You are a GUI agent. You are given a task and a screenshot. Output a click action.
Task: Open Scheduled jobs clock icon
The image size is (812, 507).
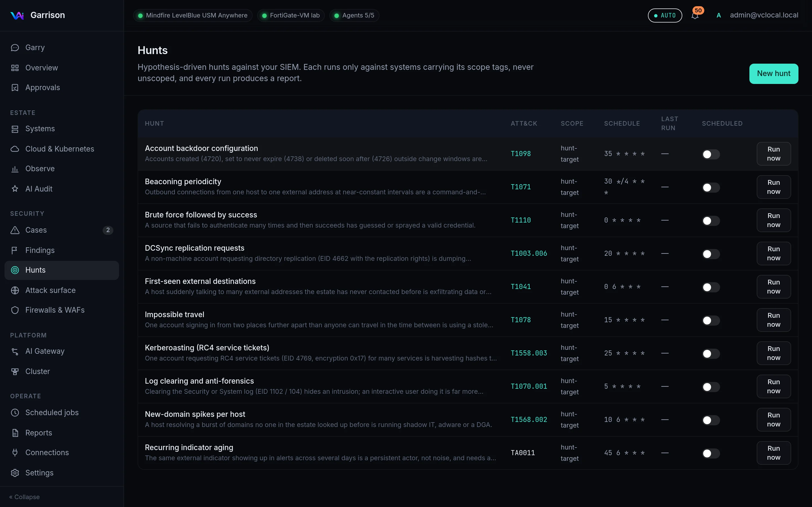tap(15, 413)
